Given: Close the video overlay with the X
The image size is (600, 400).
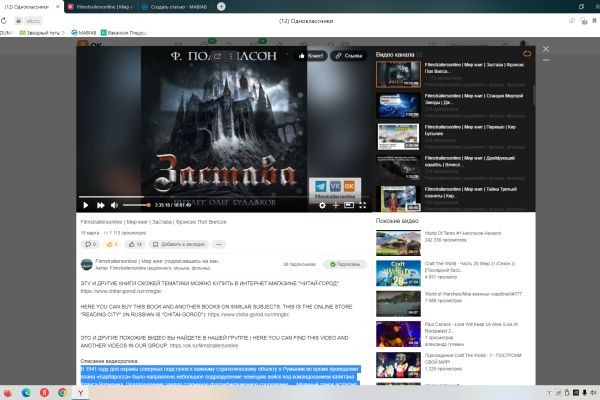Looking at the screenshot, I should pos(546,49).
